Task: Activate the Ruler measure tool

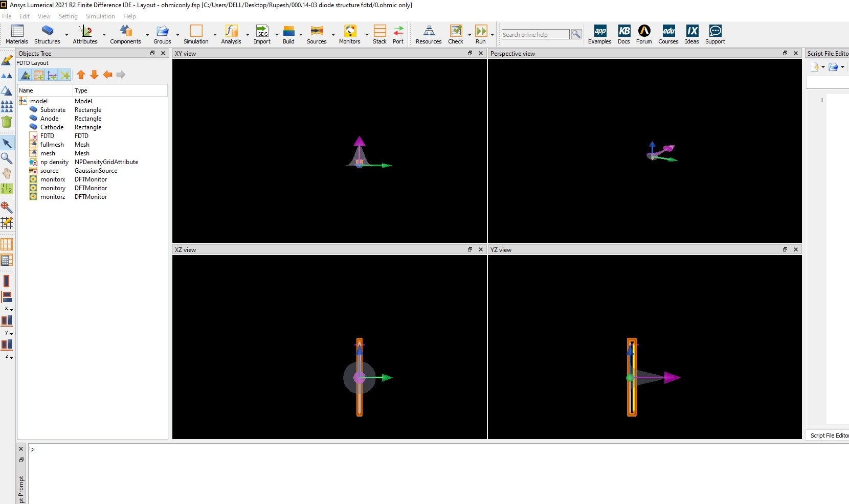Action: tap(7, 189)
